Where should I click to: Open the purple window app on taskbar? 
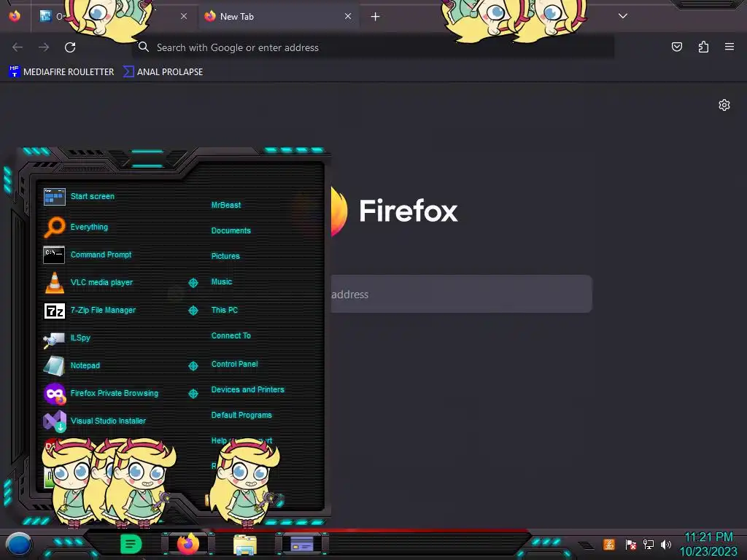(x=301, y=544)
